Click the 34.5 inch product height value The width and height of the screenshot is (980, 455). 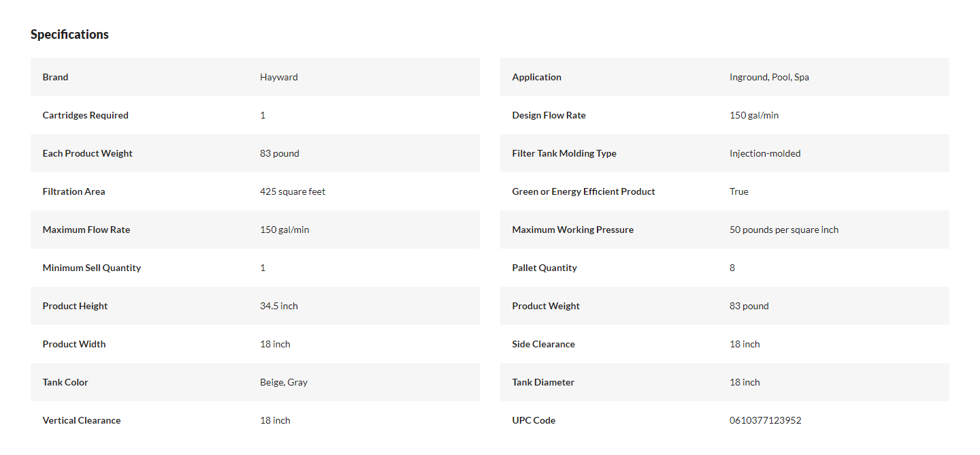coord(279,306)
